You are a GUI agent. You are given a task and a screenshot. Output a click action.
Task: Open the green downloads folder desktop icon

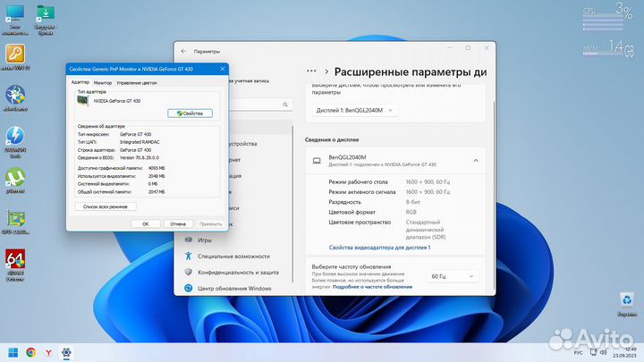46,20
